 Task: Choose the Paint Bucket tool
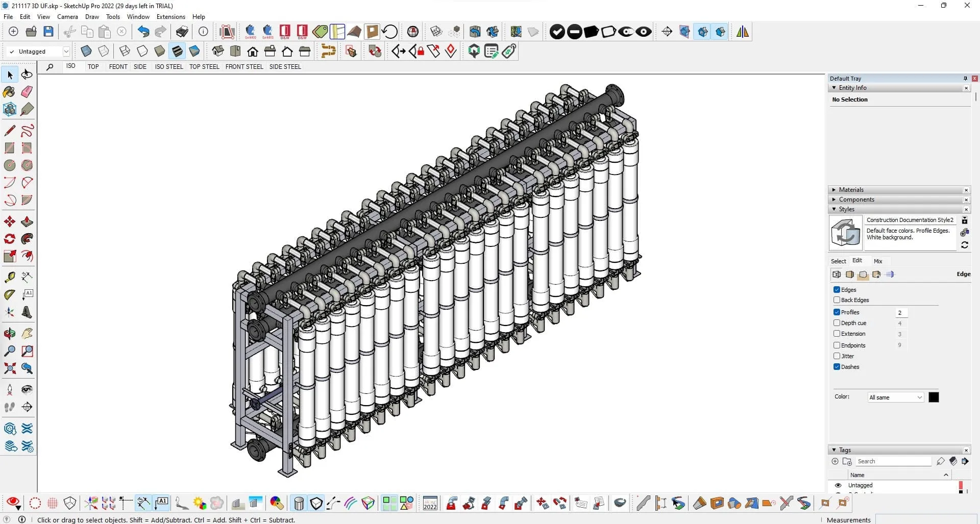10,92
